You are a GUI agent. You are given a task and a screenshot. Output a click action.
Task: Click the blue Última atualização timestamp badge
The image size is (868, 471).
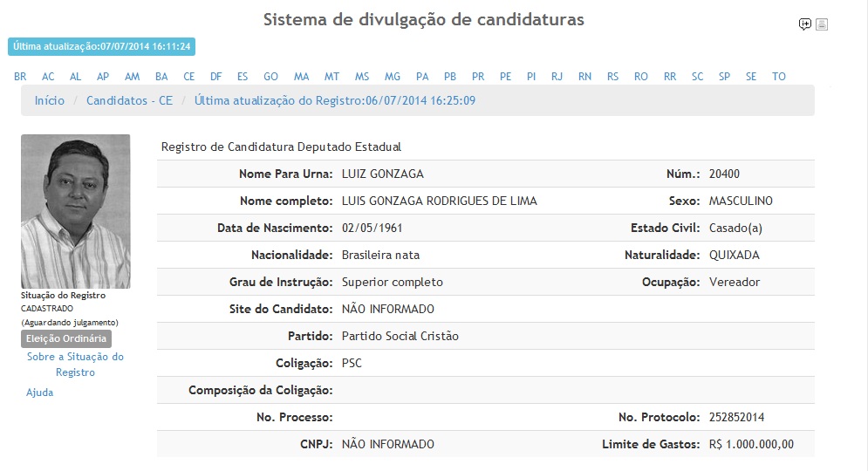101,46
